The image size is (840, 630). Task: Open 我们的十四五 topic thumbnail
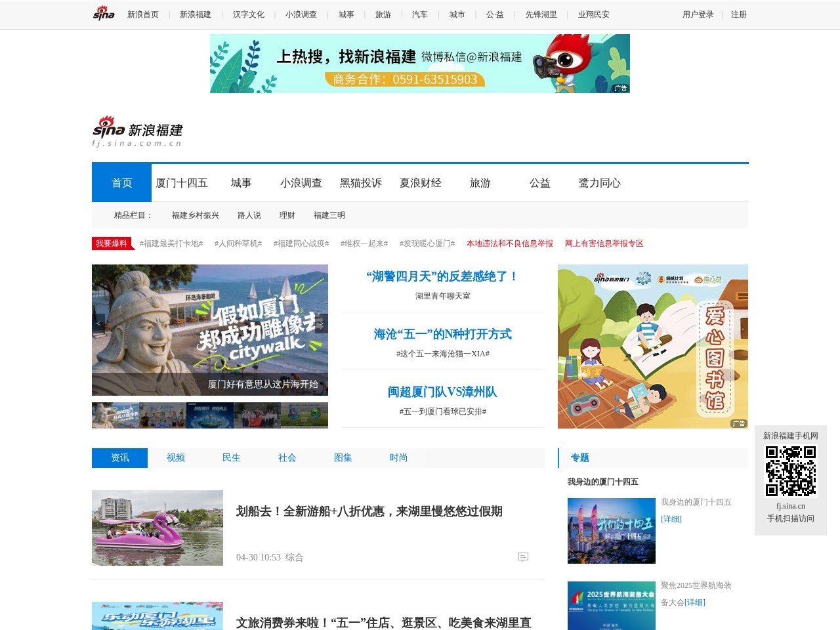(612, 531)
